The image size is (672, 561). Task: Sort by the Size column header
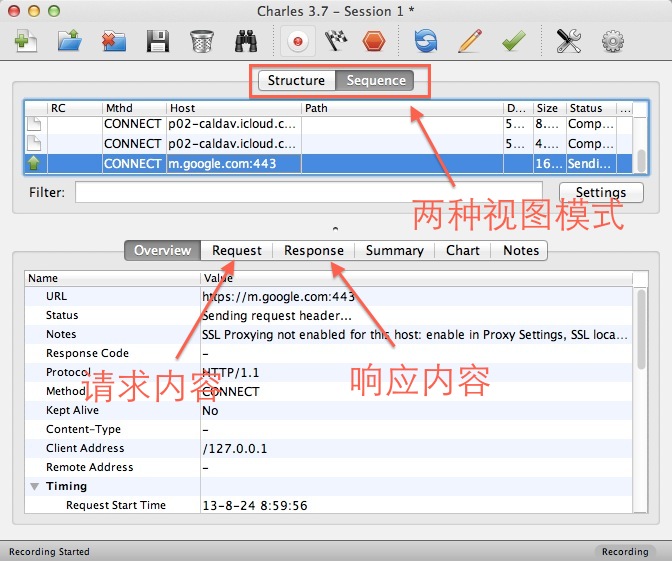549,108
